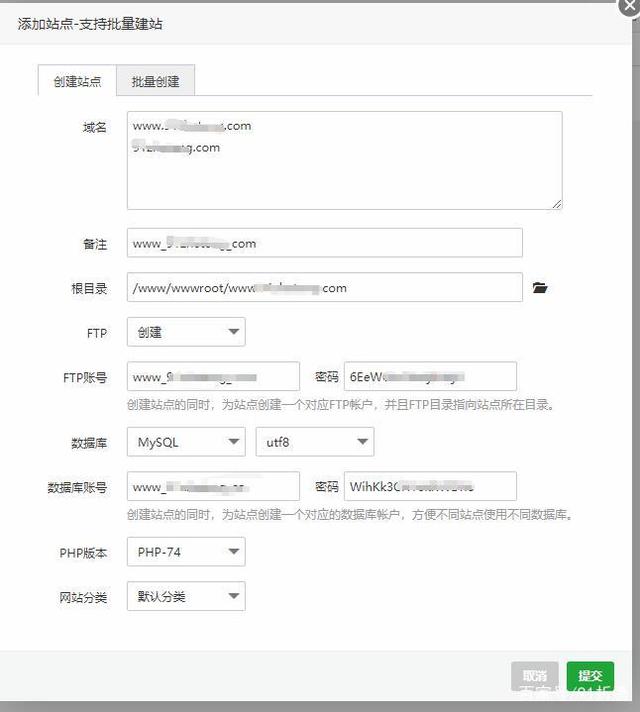Expand the 默认分类 category dropdown

[186, 596]
